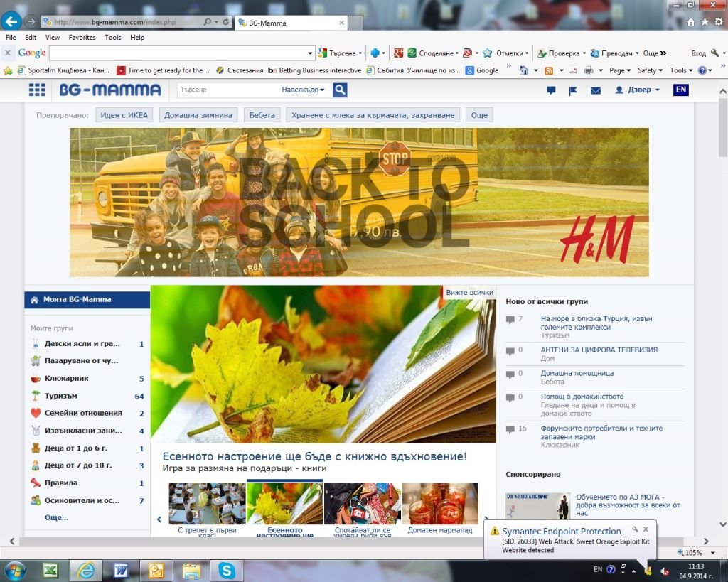The height and width of the screenshot is (582, 728).
Task: Open the Skype icon in the taskbar
Action: pos(226,570)
